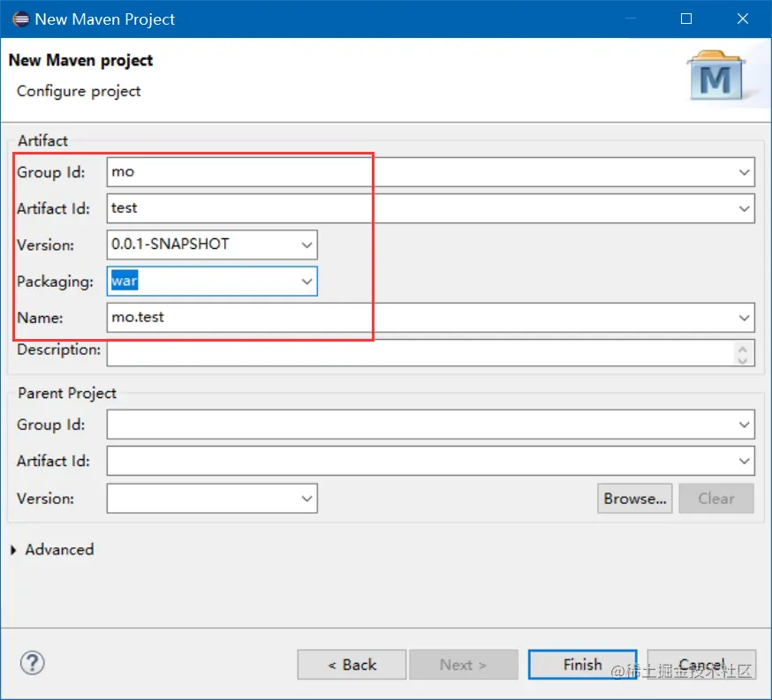Click the disabled Next button

pos(464,665)
